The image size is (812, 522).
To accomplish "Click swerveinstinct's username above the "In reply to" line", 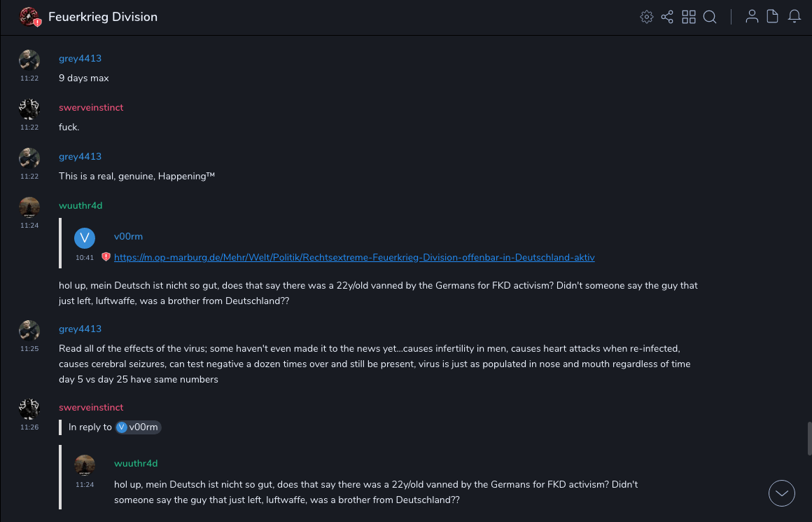I will point(91,407).
